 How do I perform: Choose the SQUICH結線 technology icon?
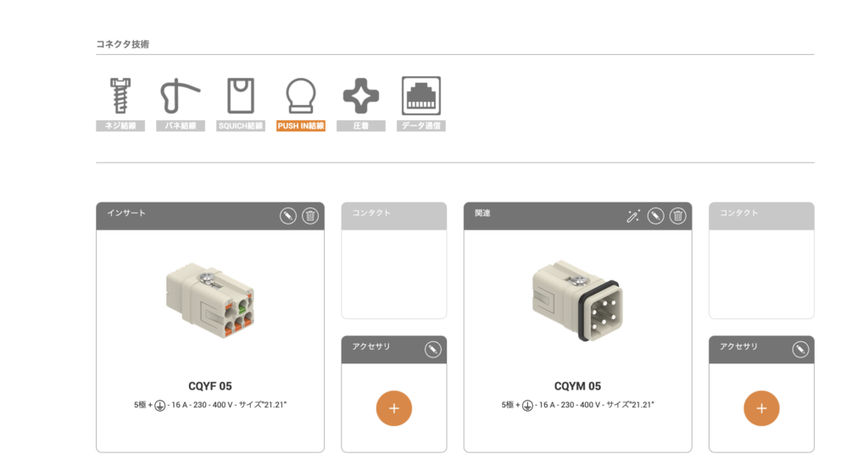241,104
